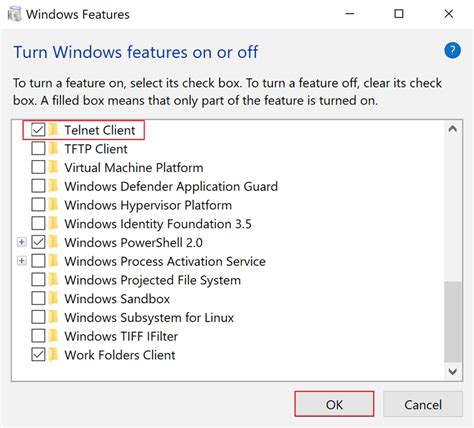This screenshot has height=428, width=474.
Task: Enable the TFTP Client checkbox
Action: point(38,148)
